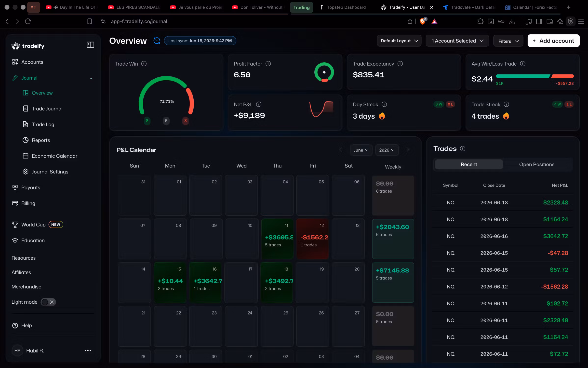
Task: Select the June 11 calendar day cell
Action: tap(277, 239)
